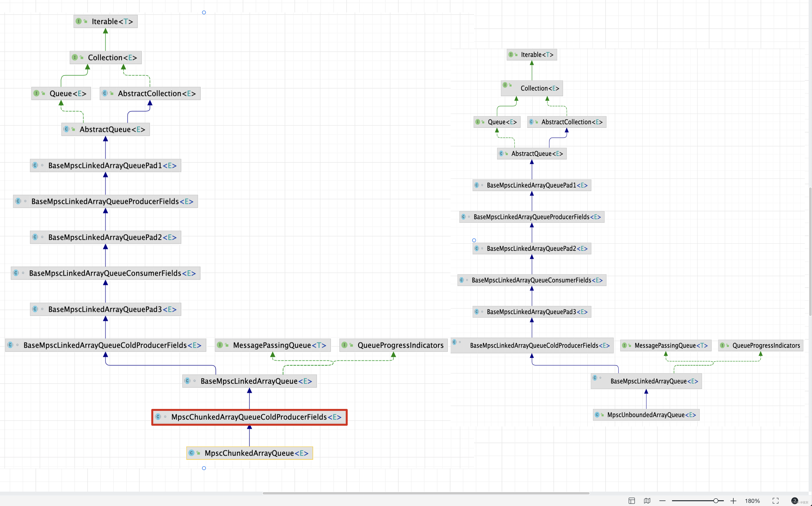Select the MpscChunkedArrayQueue<E> node
This screenshot has width=812, height=506.
(x=250, y=453)
